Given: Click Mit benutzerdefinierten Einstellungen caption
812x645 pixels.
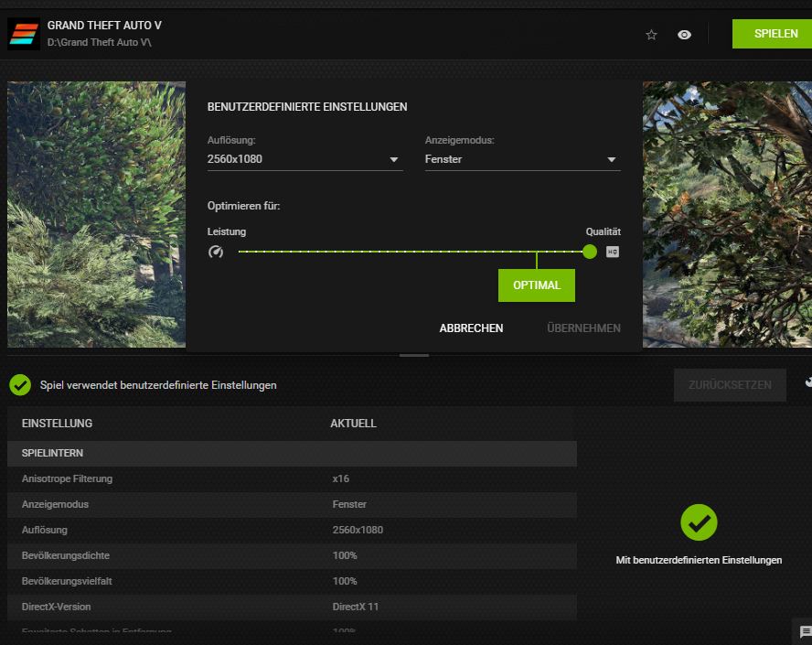Looking at the screenshot, I should (699, 560).
